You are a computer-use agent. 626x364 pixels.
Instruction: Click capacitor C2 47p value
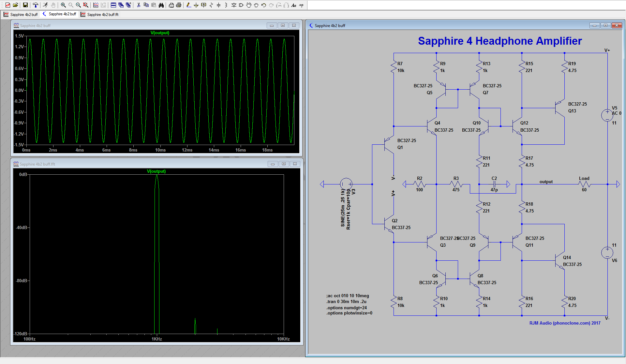coord(494,190)
